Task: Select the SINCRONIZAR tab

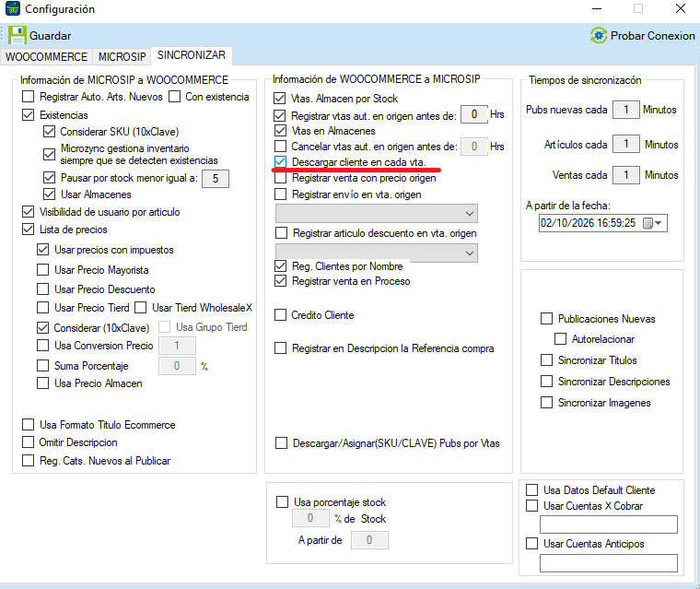Action: click(x=191, y=55)
